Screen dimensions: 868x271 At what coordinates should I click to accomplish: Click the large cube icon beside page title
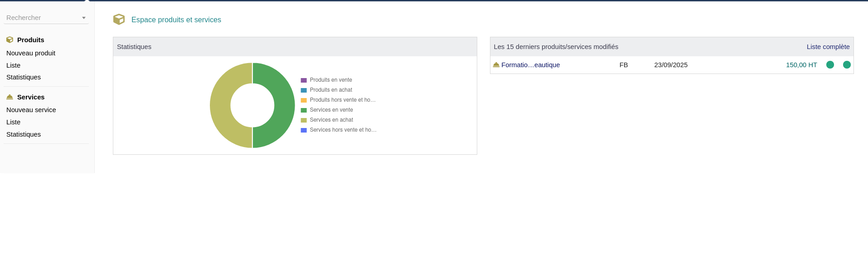coord(119,20)
